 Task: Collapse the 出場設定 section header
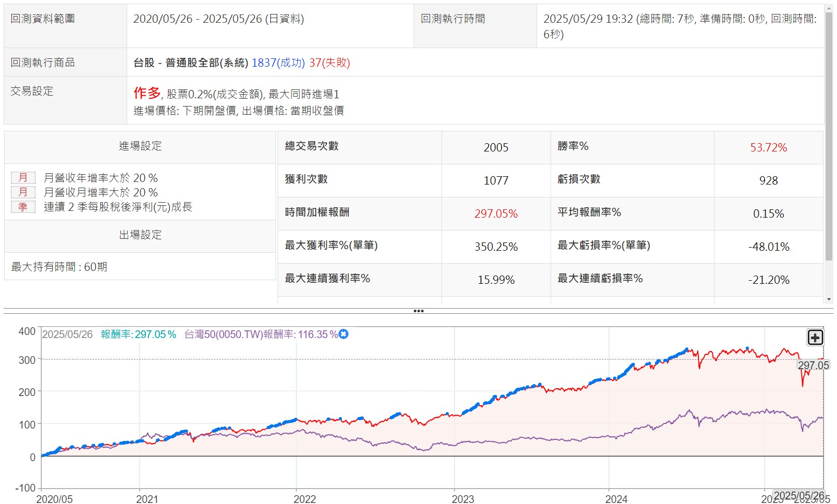(x=140, y=235)
